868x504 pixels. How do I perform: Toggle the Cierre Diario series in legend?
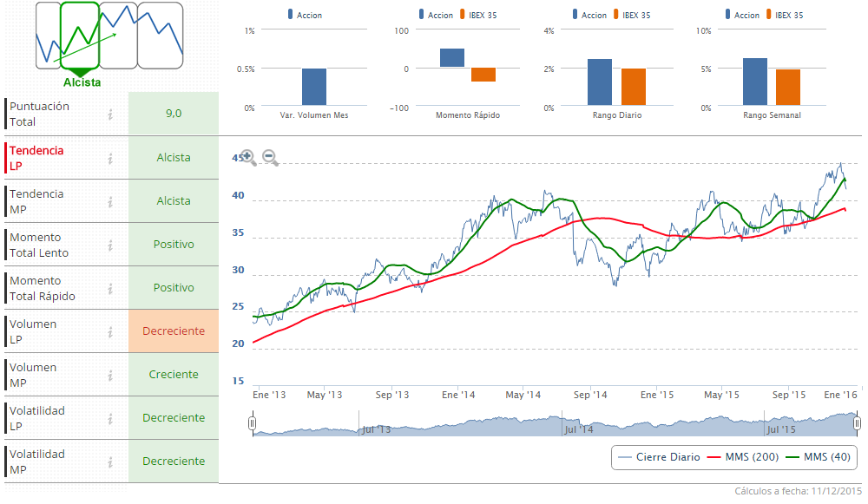pyautogui.click(x=658, y=457)
